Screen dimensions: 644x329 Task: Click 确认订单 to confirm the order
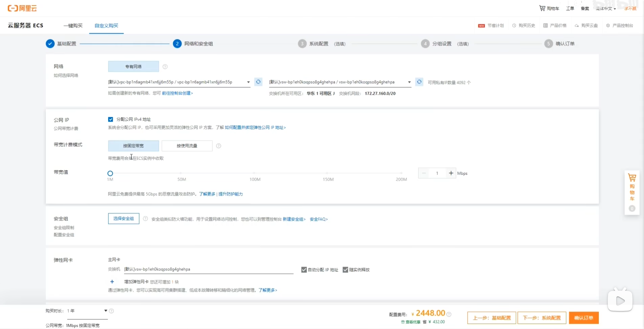[584, 318]
